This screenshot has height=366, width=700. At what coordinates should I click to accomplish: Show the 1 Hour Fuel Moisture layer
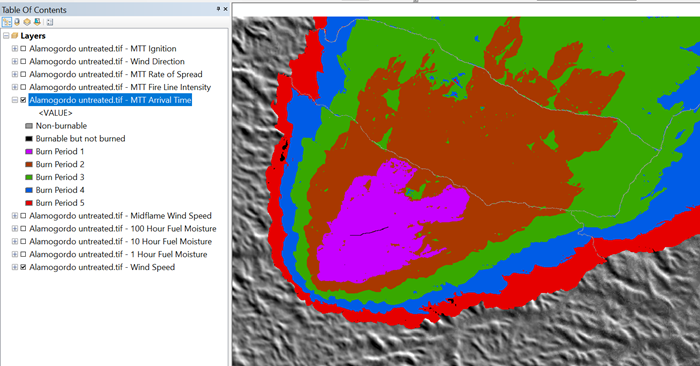coord(23,255)
